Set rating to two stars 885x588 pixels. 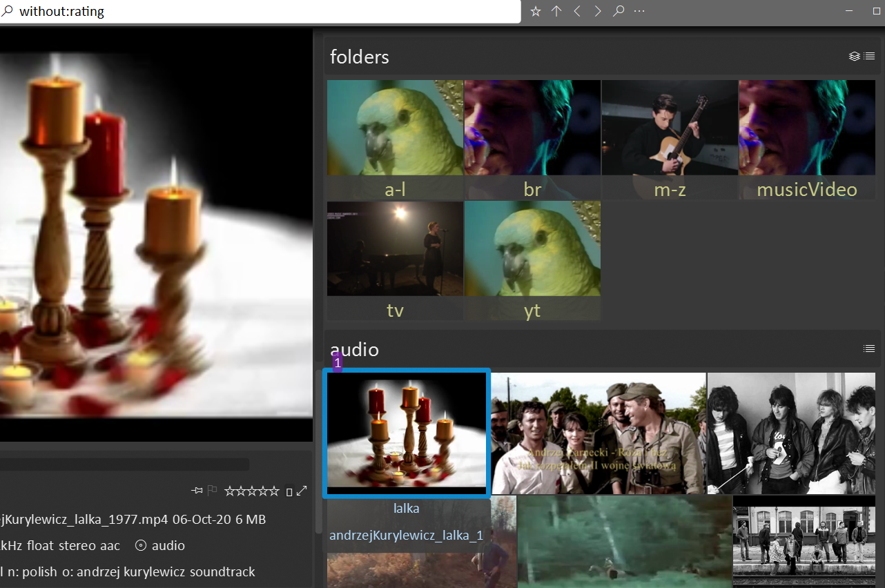[241, 491]
